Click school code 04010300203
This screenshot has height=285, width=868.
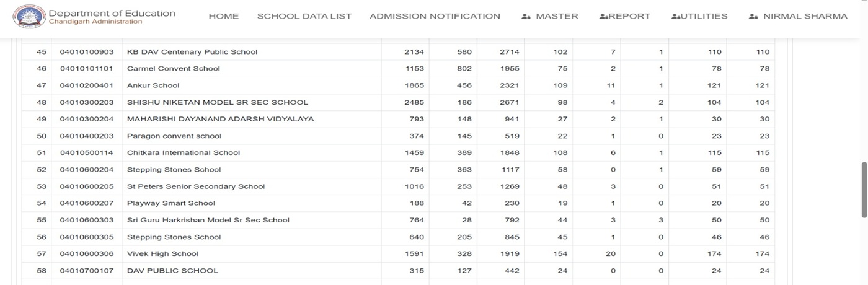[87, 102]
